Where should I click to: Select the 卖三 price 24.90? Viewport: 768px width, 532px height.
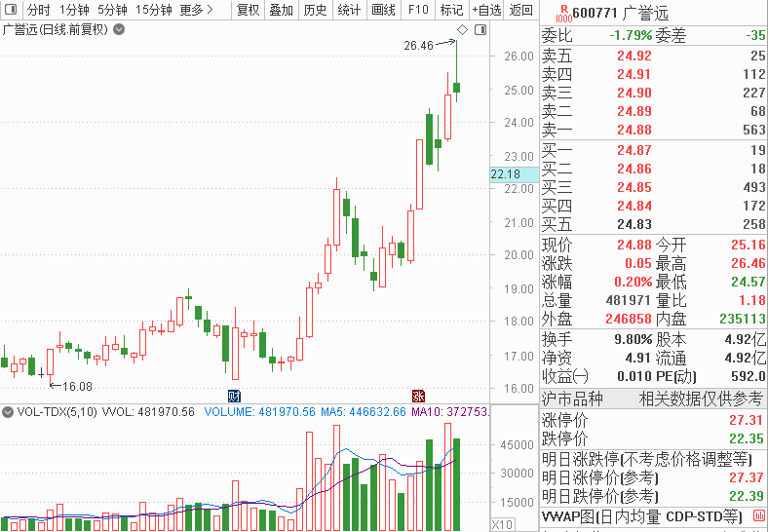(634, 93)
